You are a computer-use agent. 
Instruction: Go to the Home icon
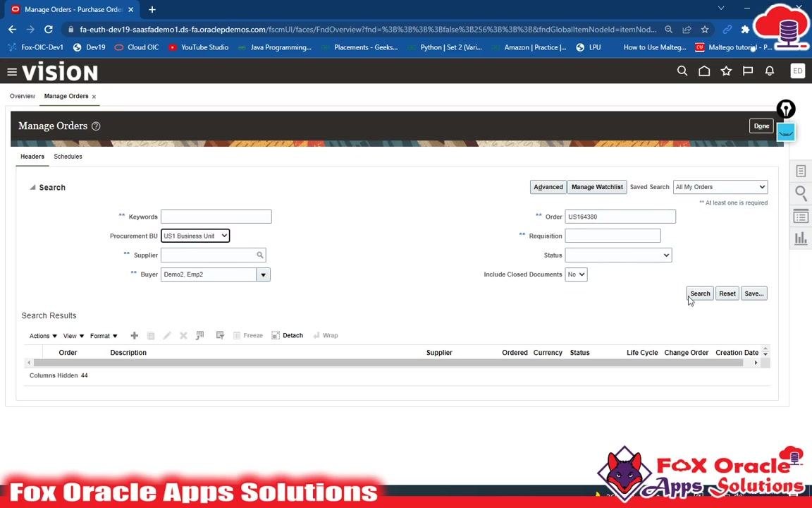704,71
